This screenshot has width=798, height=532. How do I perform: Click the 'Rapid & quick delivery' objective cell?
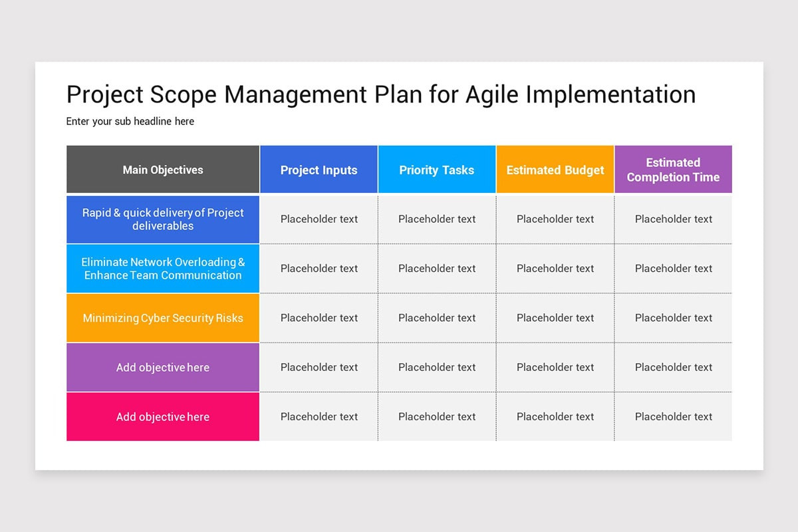(x=163, y=219)
